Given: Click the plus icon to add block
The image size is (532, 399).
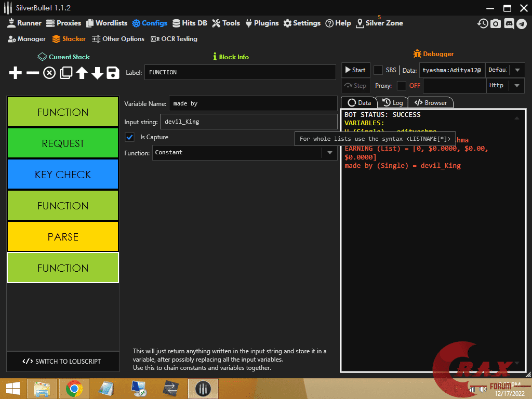Looking at the screenshot, I should point(16,73).
